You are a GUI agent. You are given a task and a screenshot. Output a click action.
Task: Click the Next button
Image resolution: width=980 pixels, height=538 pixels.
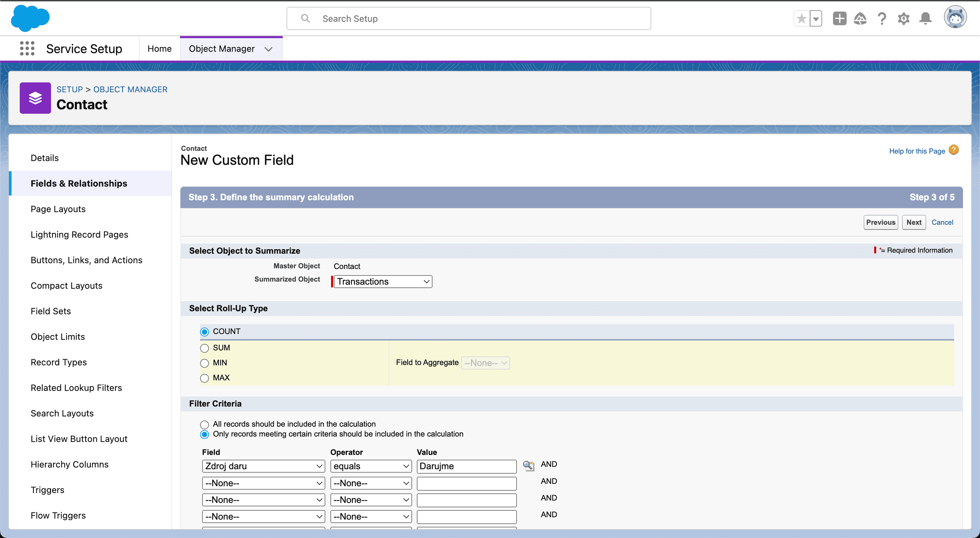pos(914,222)
